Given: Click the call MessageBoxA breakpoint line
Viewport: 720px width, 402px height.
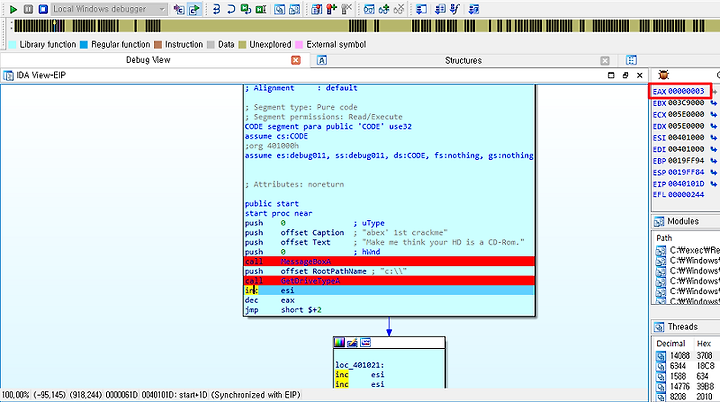Looking at the screenshot, I should 389,261.
